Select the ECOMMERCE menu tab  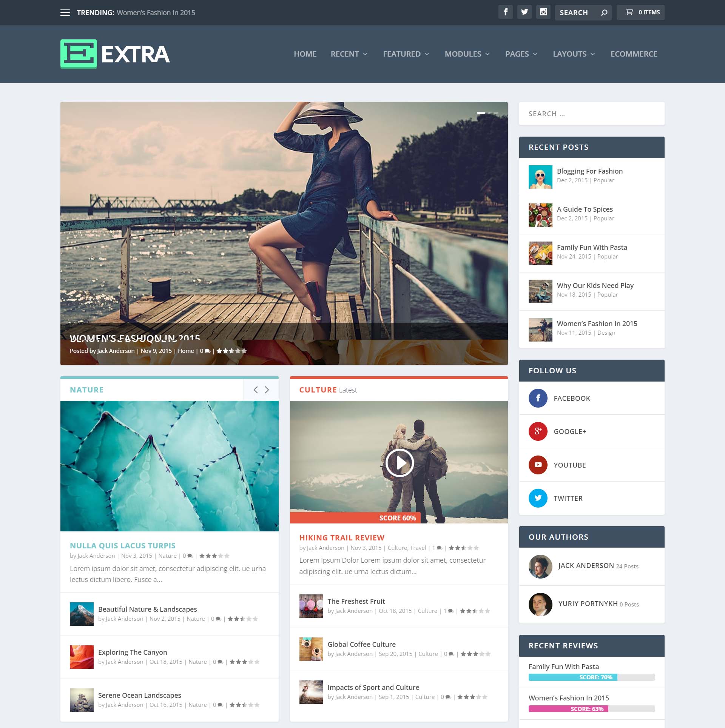(x=634, y=54)
